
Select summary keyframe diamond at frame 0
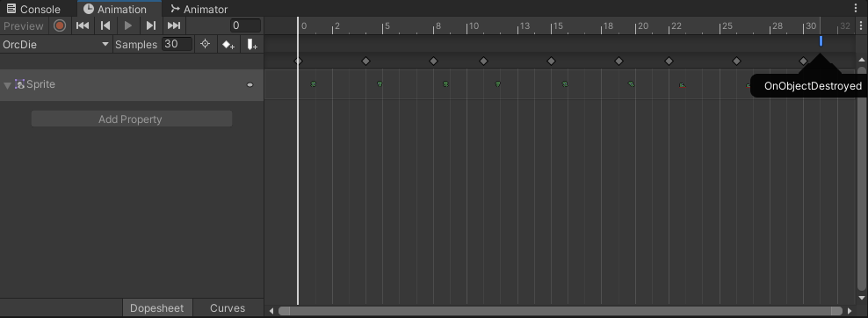point(298,61)
